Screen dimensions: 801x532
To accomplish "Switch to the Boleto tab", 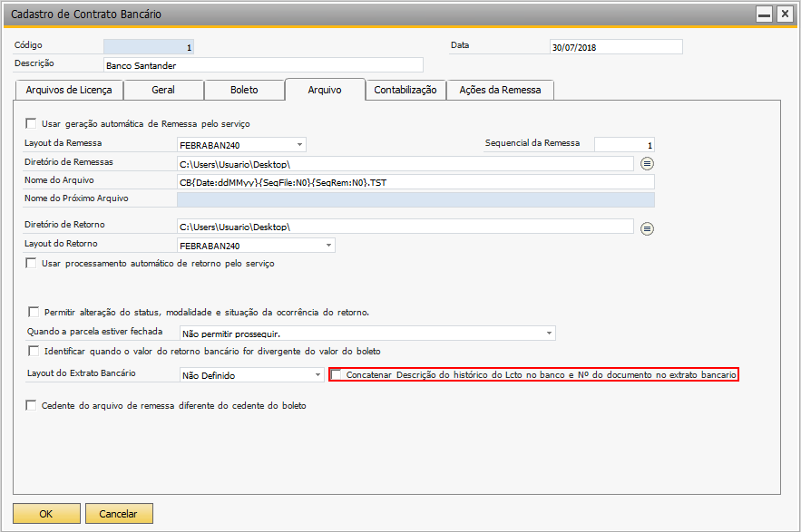I will pyautogui.click(x=243, y=90).
